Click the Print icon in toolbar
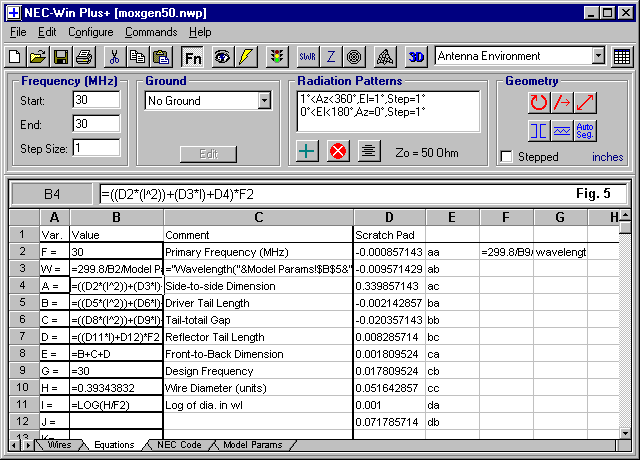Viewport: 640px width, 460px height. [83, 57]
